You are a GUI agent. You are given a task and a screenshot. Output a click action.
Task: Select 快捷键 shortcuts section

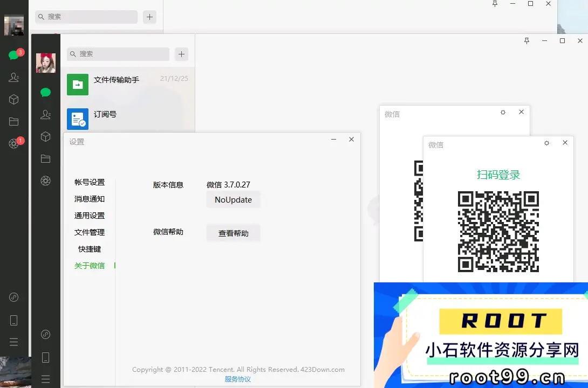click(90, 249)
